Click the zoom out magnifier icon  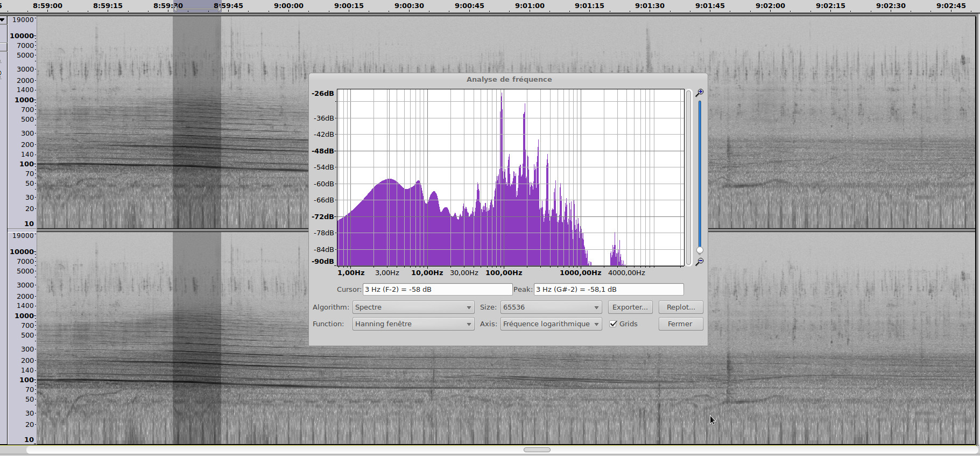pyautogui.click(x=699, y=262)
